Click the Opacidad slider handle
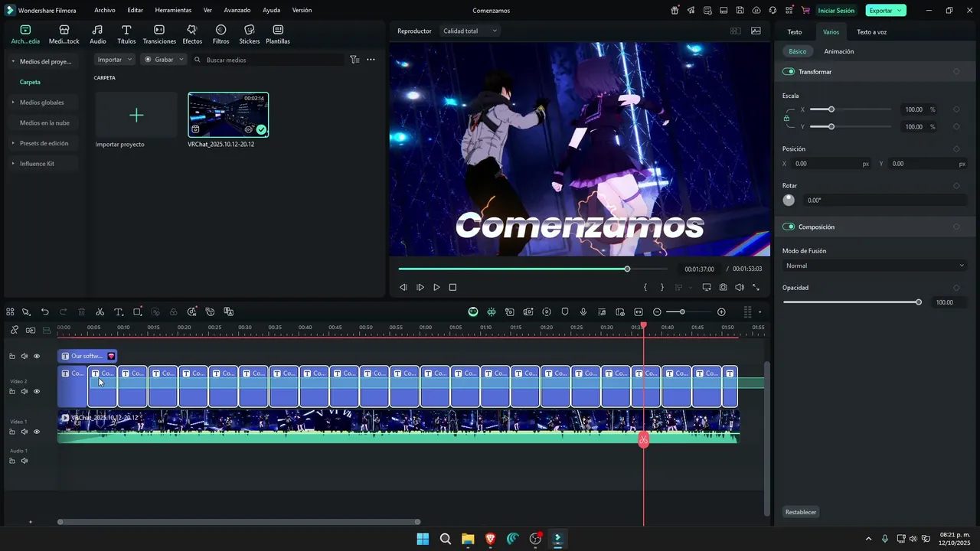 [x=919, y=302]
